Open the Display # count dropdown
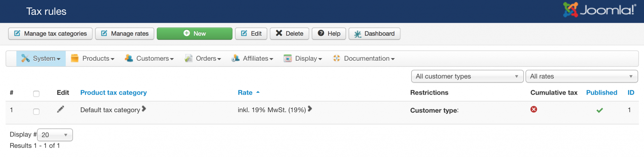The image size is (644, 157). (x=55, y=135)
